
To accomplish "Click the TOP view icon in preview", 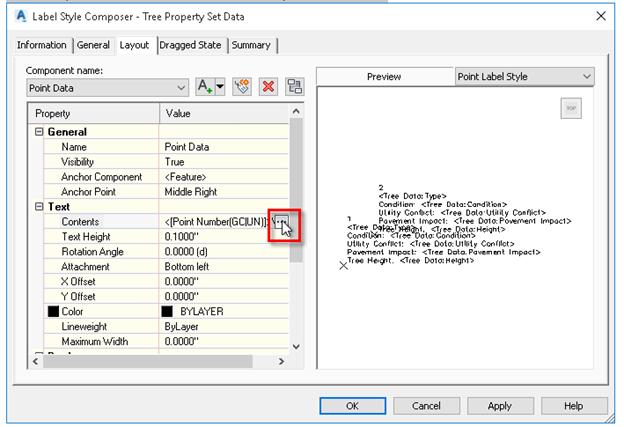I will (571, 108).
